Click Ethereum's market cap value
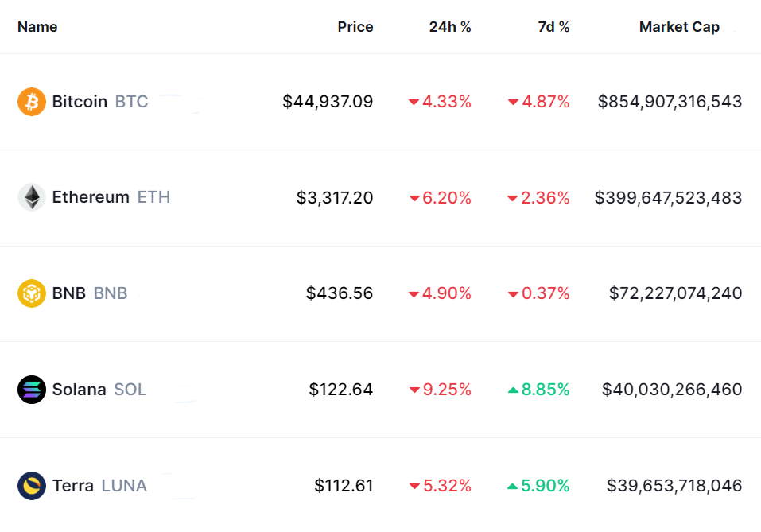This screenshot has height=532, width=761. pyautogui.click(x=668, y=197)
